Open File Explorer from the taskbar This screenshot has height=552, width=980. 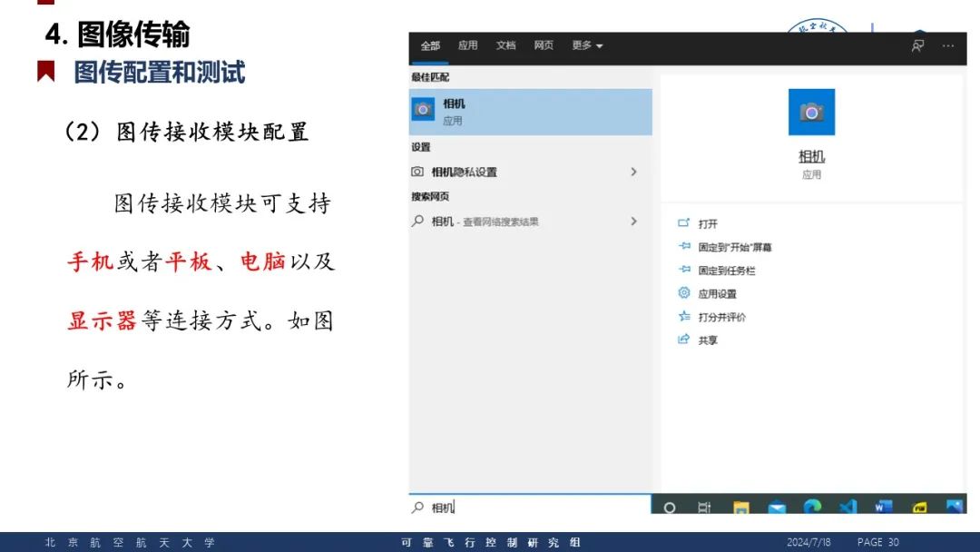(741, 507)
